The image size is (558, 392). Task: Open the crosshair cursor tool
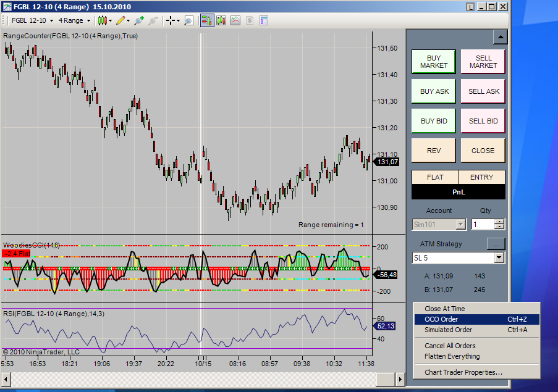171,20
